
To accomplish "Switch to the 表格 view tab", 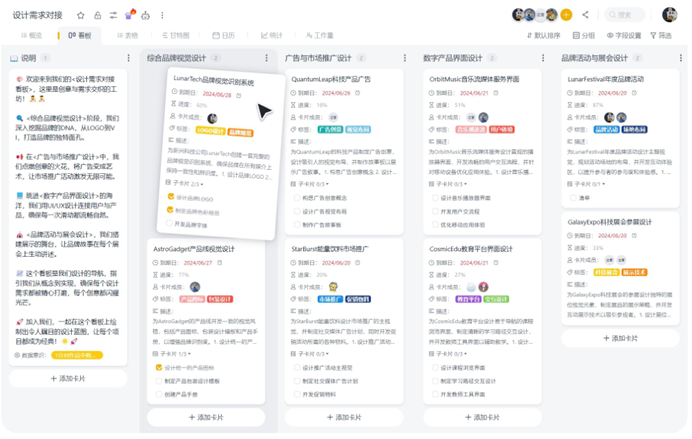I will coord(128,36).
